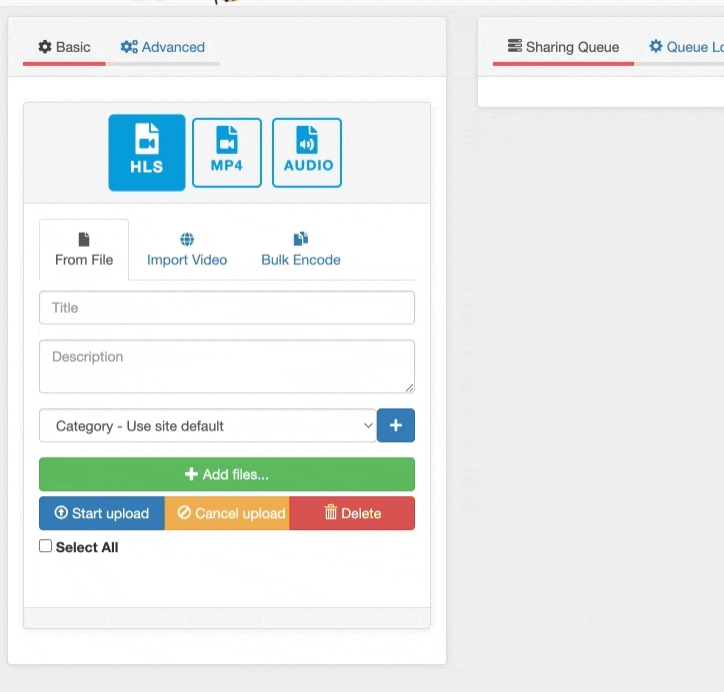Viewport: 724px width, 692px height.
Task: Choose the MP4 format icon
Action: pyautogui.click(x=227, y=152)
